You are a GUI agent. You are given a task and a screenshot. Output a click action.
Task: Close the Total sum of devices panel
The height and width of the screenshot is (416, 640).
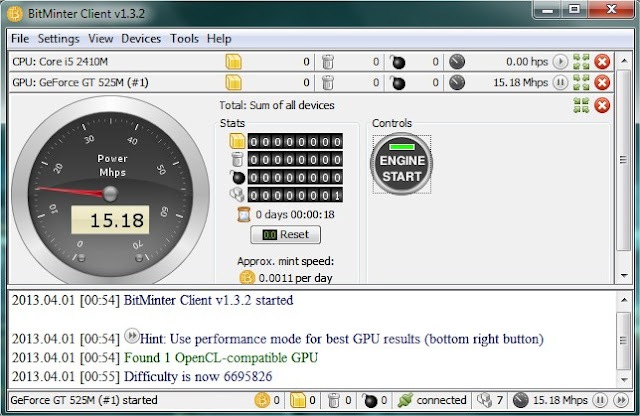(602, 105)
